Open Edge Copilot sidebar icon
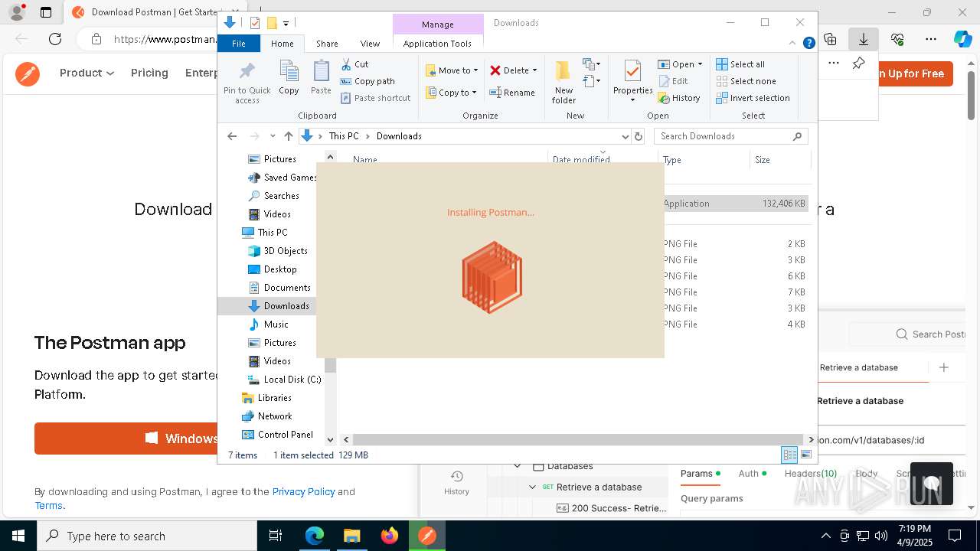 click(962, 39)
